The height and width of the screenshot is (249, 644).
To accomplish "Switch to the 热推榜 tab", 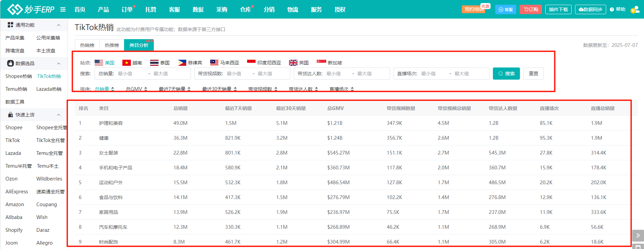I will (112, 45).
